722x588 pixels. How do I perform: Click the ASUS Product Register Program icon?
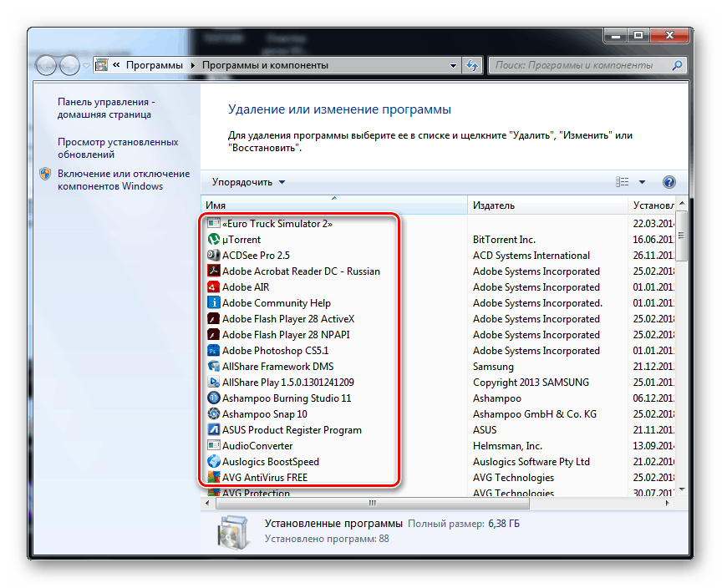[214, 430]
